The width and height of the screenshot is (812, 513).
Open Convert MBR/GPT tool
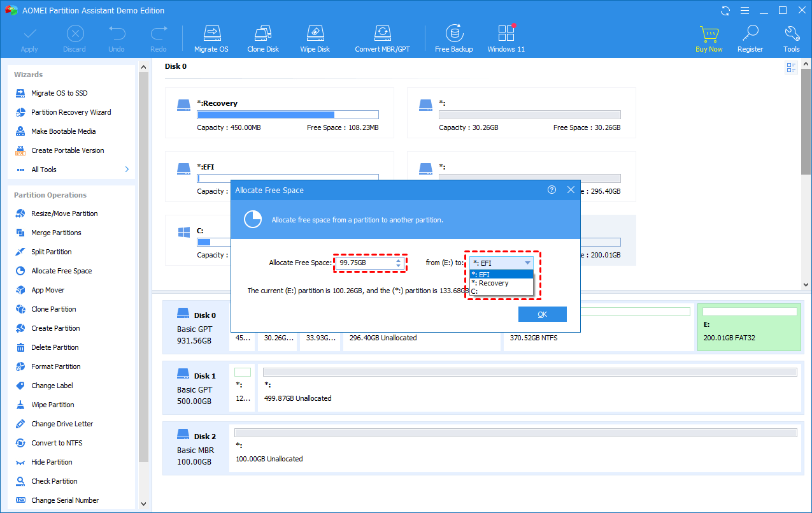click(382, 38)
